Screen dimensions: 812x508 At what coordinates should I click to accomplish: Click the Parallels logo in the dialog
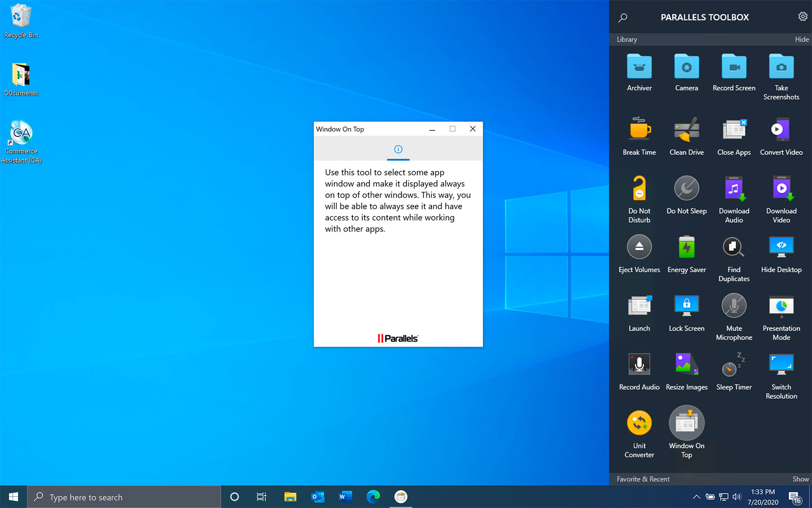tap(398, 338)
